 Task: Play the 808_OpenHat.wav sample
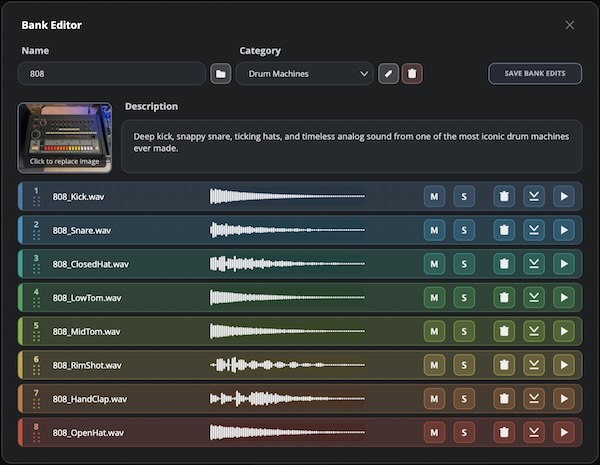click(564, 432)
